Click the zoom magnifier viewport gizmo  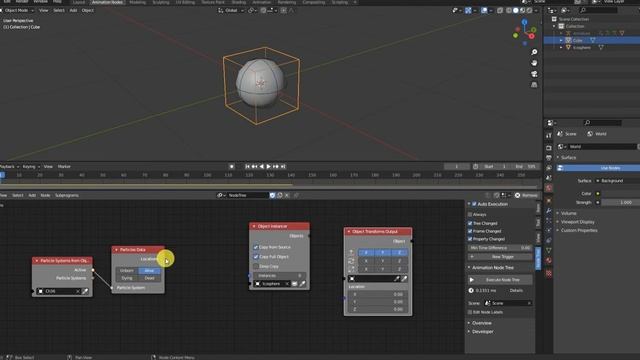coord(534,52)
